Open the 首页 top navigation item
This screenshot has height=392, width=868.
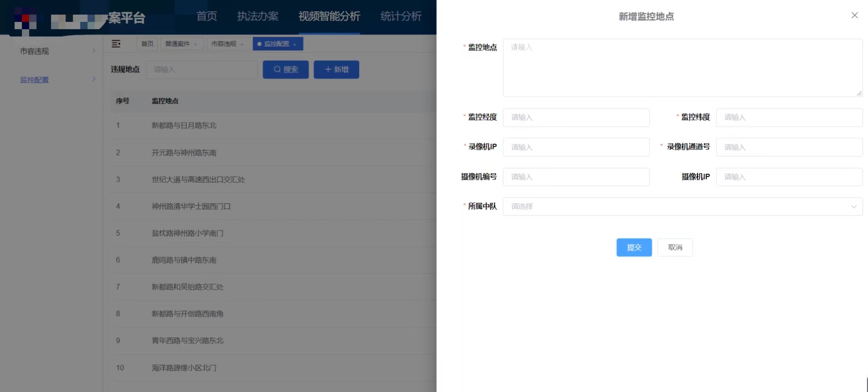(206, 16)
